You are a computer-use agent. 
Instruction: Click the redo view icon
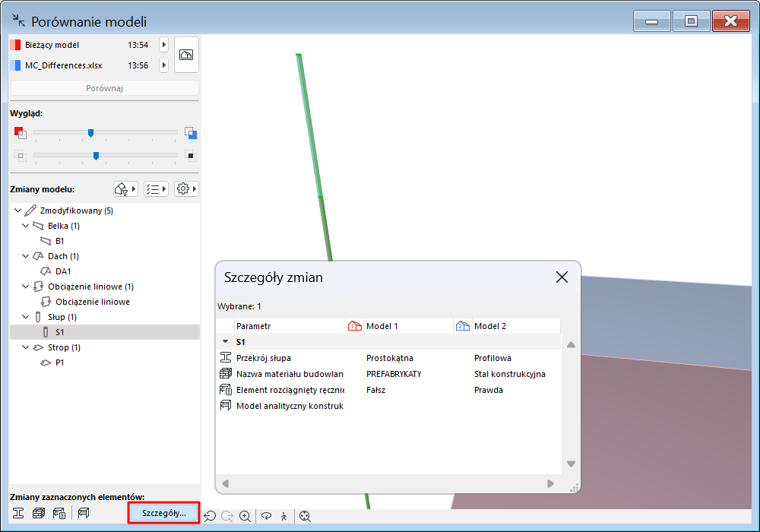[x=227, y=516]
